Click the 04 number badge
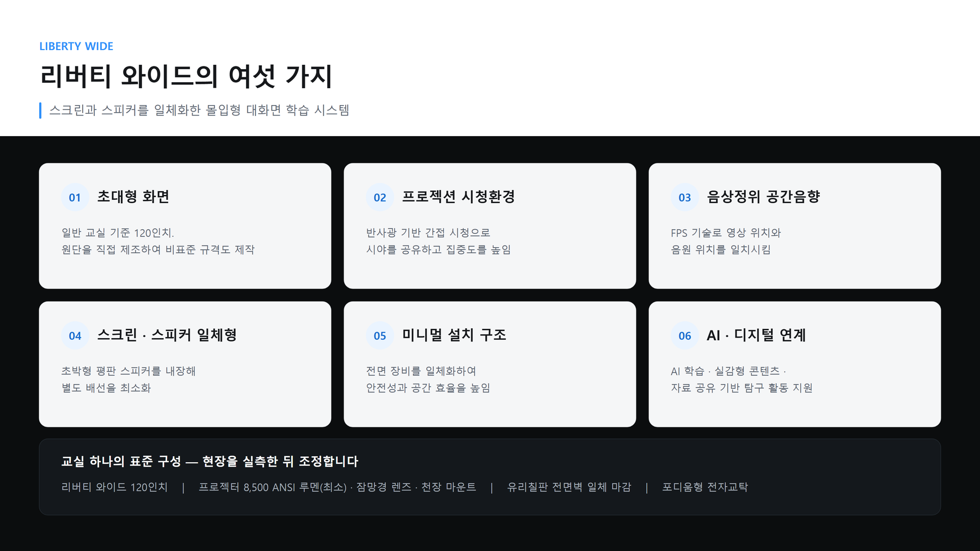This screenshot has width=980, height=551. 75,335
